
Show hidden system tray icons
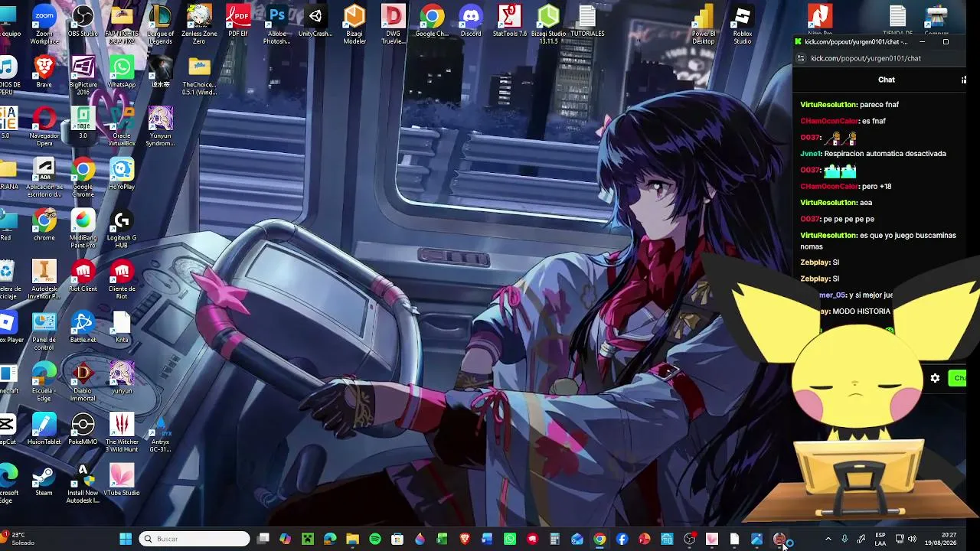coord(828,540)
